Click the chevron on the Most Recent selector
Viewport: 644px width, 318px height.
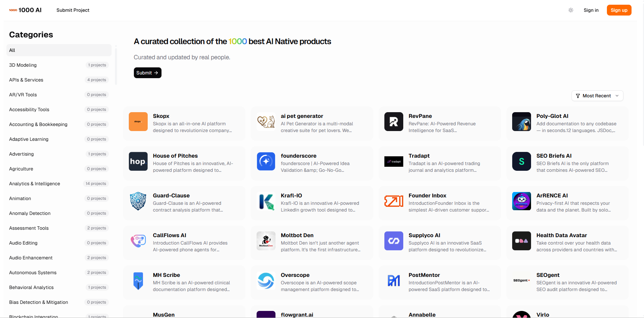click(x=617, y=96)
